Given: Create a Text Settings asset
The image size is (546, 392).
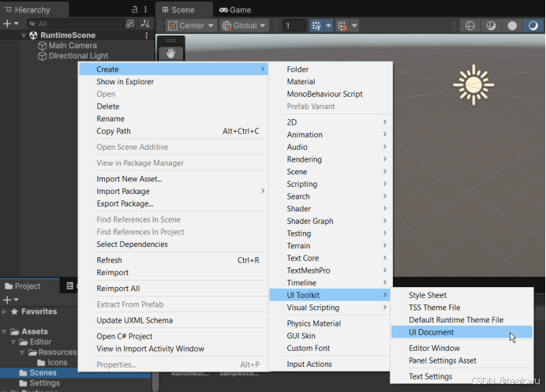Looking at the screenshot, I should [x=462, y=376].
